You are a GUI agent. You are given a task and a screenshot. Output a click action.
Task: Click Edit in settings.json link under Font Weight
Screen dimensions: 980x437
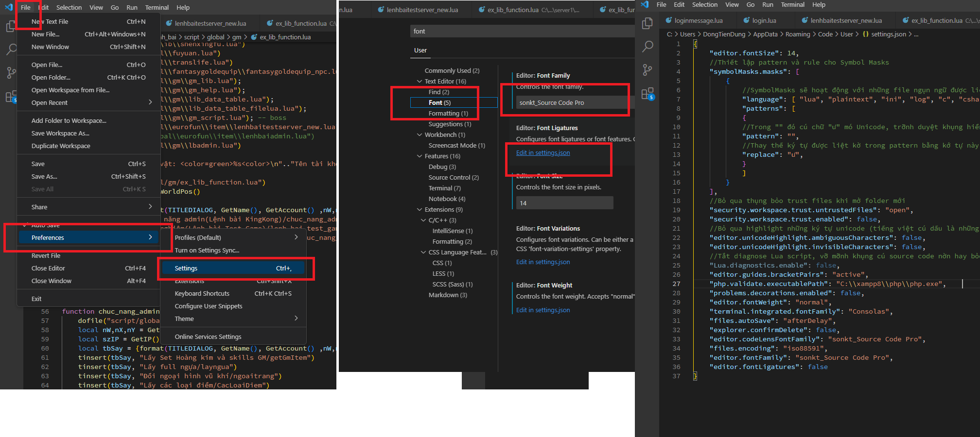pos(543,310)
